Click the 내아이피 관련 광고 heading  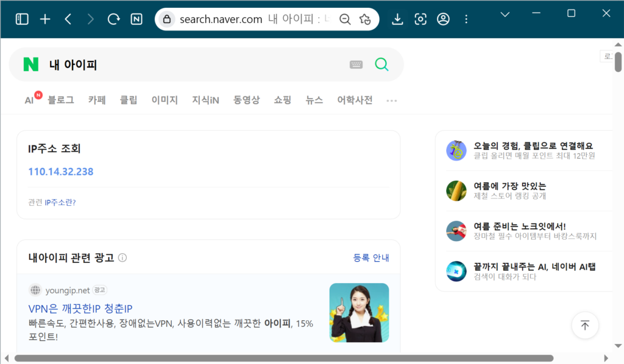coord(71,257)
